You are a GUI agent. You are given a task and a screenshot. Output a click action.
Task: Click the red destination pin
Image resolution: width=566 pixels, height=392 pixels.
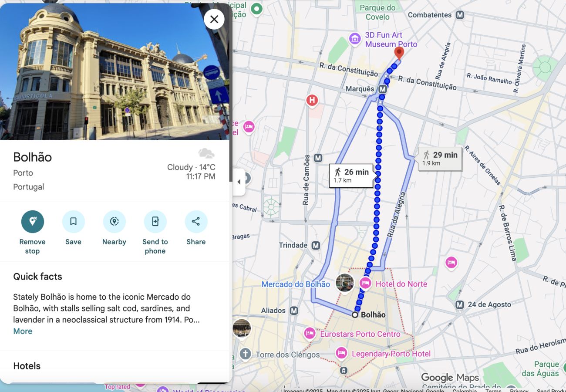point(398,54)
